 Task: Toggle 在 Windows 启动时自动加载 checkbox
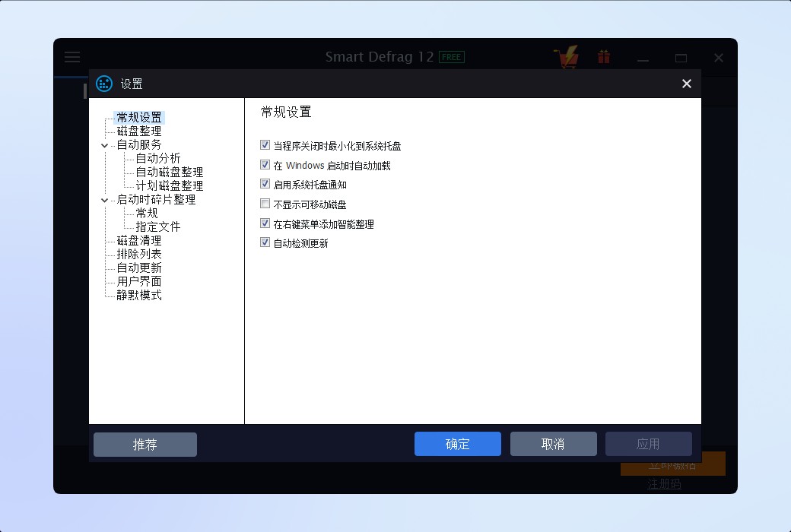(x=265, y=165)
